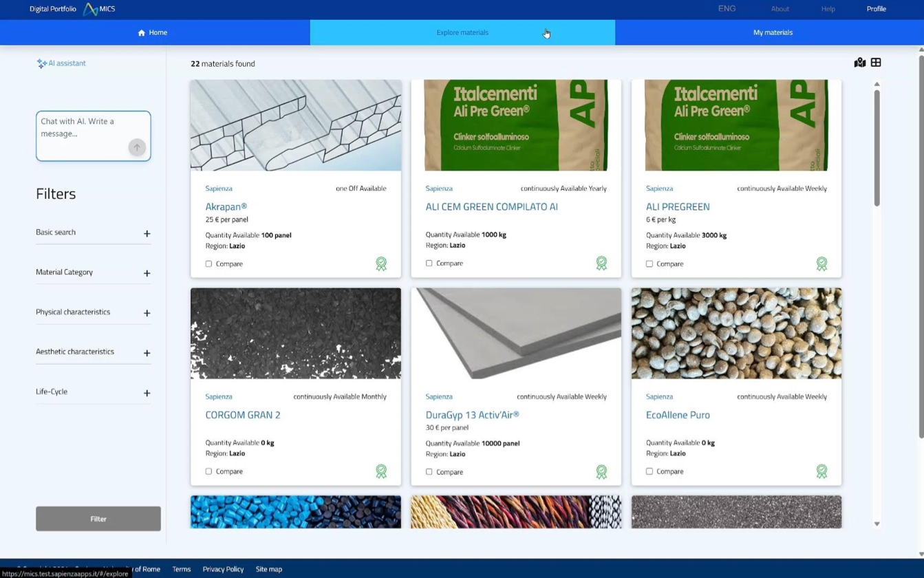
Task: Click the ALI PREGREEN certification badge icon
Action: [821, 264]
